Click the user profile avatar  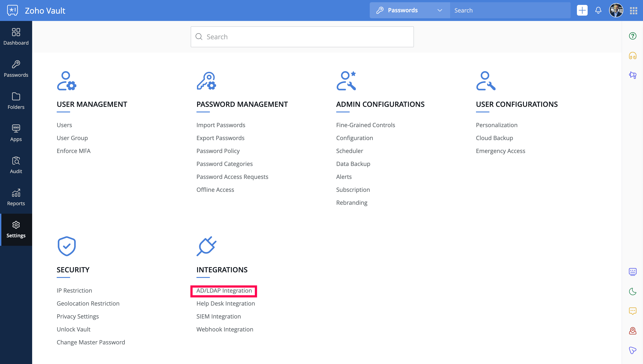click(x=616, y=10)
